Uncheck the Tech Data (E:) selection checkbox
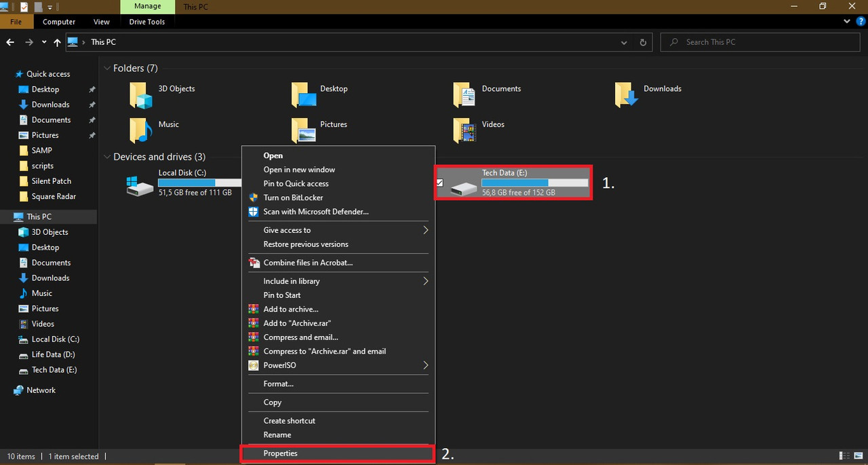Image resolution: width=868 pixels, height=465 pixels. (x=440, y=183)
